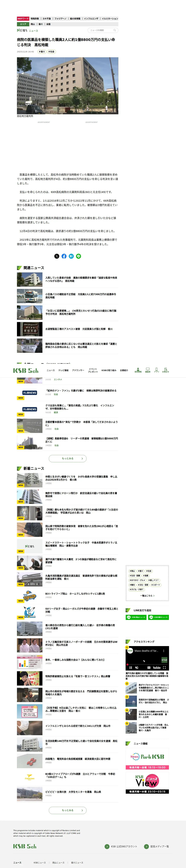Image resolution: width=186 pixels, height=868 pixels.
Task: Click the main 高松地方裁判所 article photo
Action: pyautogui.click(x=68, y=86)
